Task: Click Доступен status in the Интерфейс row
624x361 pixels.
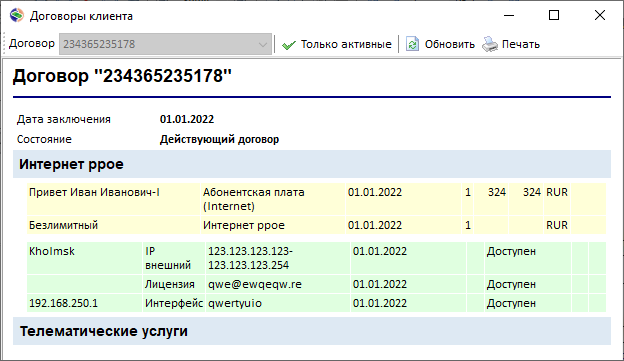Action: click(511, 303)
